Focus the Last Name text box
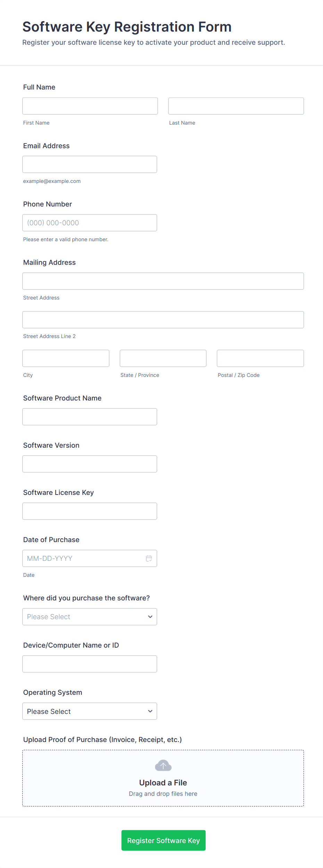The image size is (323, 868). (x=236, y=106)
